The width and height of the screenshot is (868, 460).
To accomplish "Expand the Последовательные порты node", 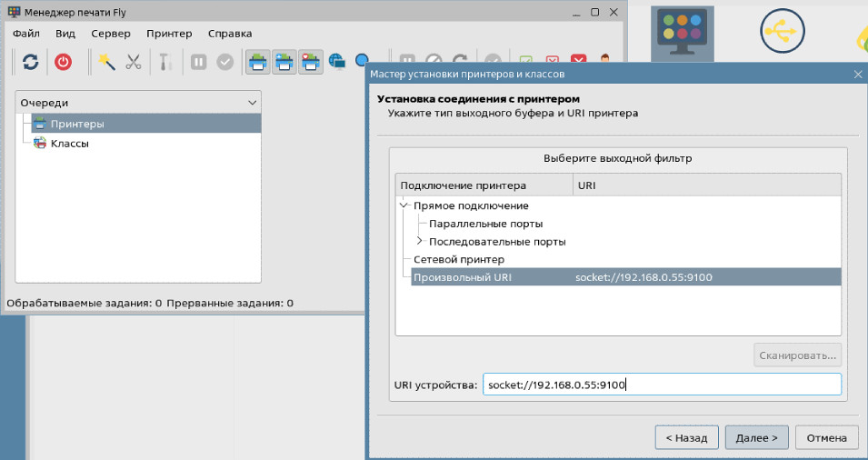I will (419, 242).
